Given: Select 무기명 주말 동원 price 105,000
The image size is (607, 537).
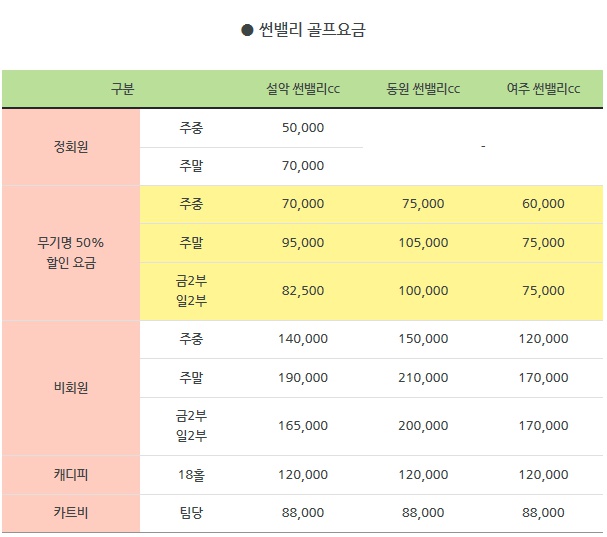Looking at the screenshot, I should 423,243.
